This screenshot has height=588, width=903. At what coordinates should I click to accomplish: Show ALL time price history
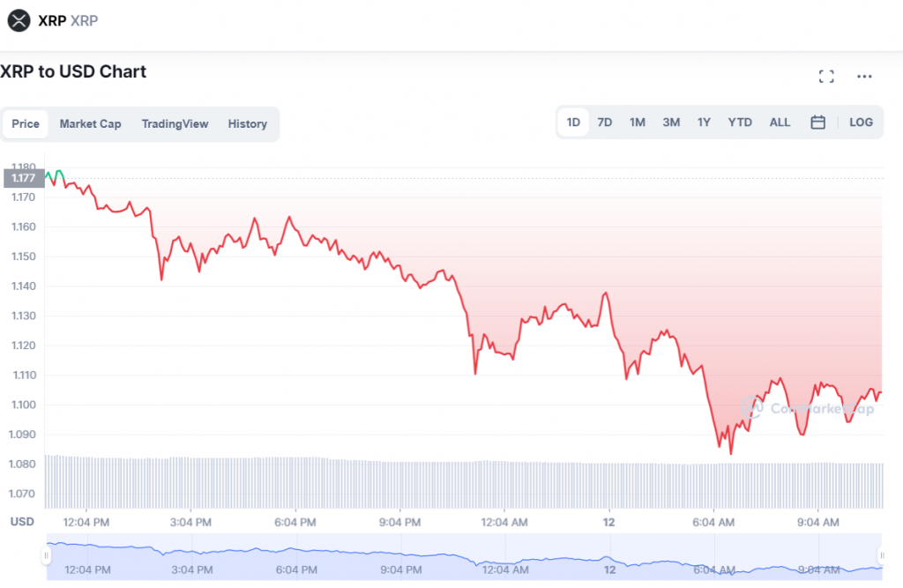780,123
